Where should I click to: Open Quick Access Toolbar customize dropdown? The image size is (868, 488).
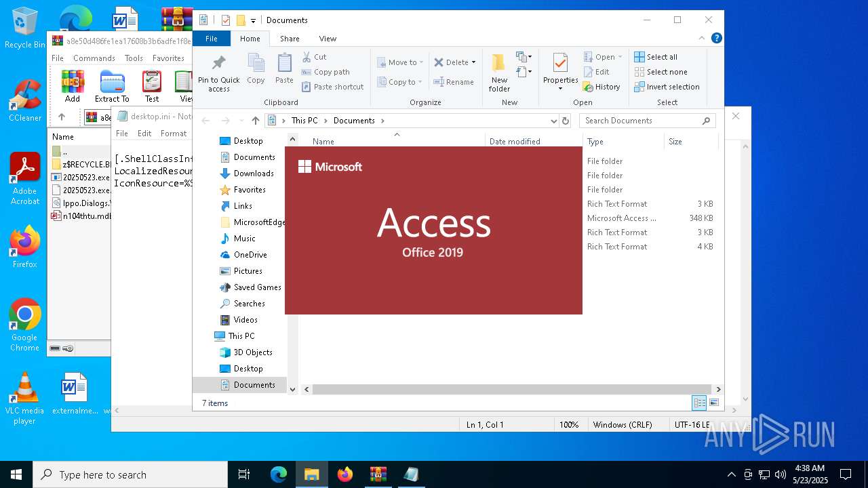[253, 20]
